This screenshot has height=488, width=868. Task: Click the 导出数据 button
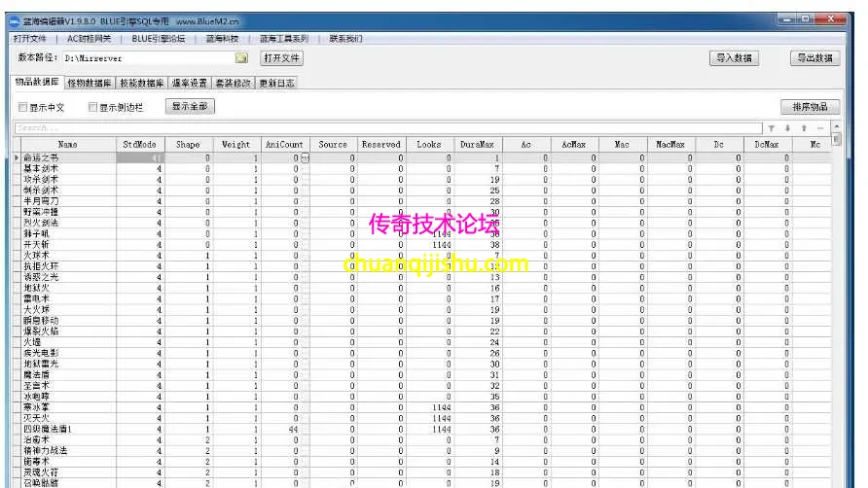coord(814,58)
